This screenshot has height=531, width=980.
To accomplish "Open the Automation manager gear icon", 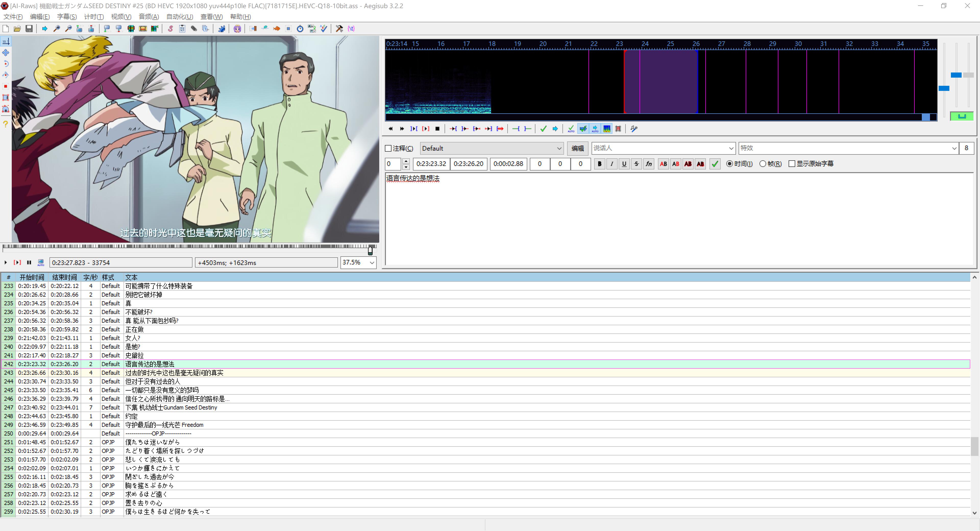I will tap(222, 29).
